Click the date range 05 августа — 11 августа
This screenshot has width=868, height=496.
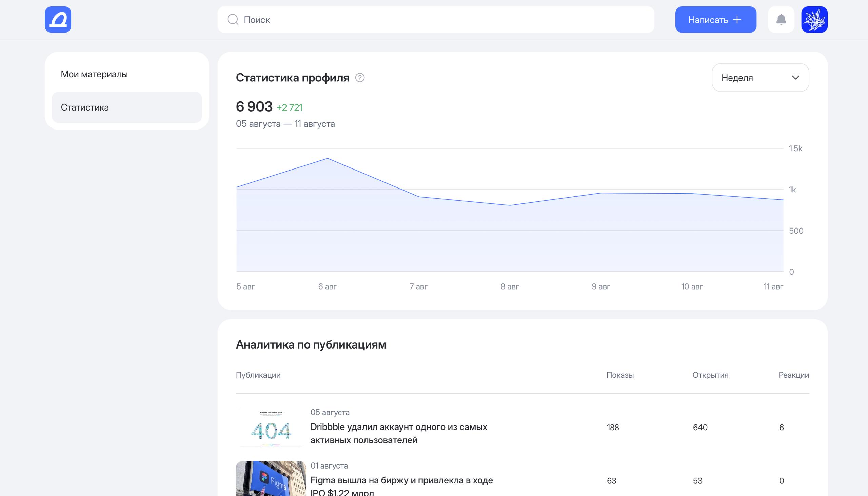(x=285, y=124)
